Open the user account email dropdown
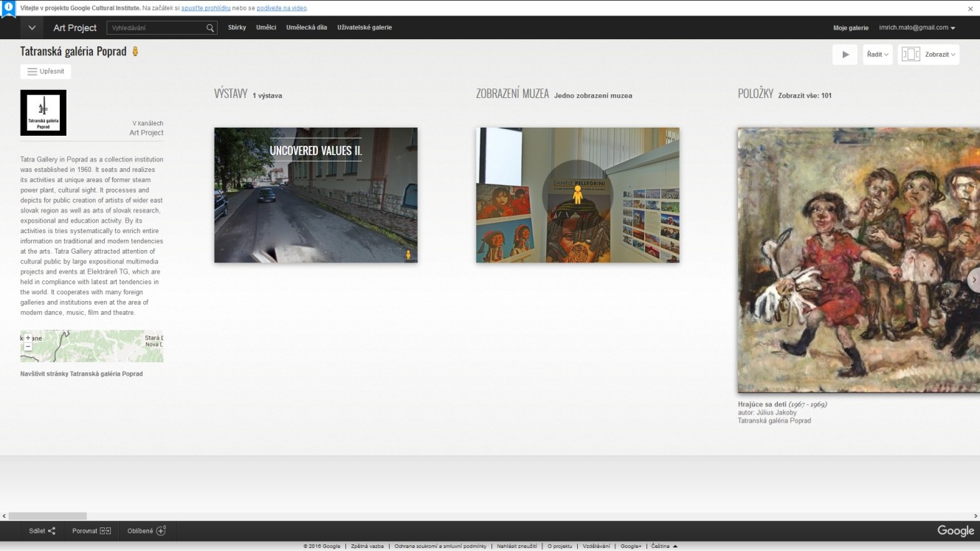Viewport: 980px width, 551px height. (917, 28)
